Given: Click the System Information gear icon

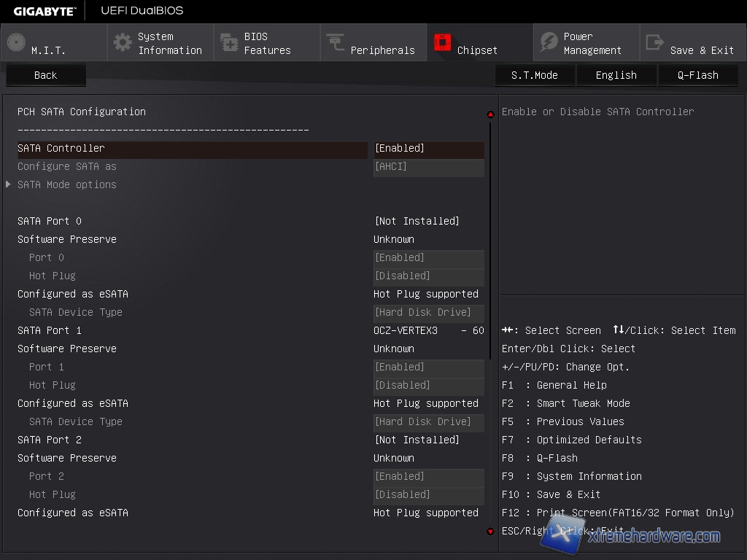Looking at the screenshot, I should click(123, 42).
